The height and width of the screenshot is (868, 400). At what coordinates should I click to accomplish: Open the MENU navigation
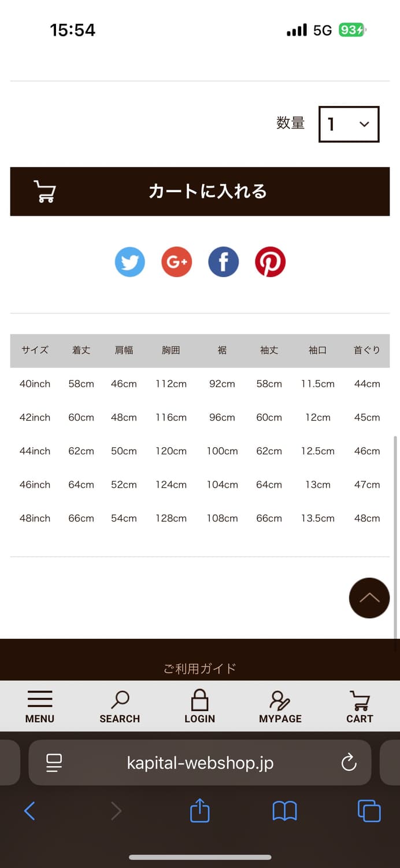[40, 707]
